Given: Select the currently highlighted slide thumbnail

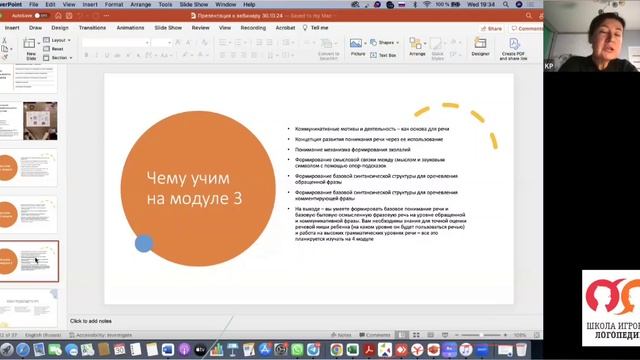Looking at the screenshot, I should coord(29,261).
